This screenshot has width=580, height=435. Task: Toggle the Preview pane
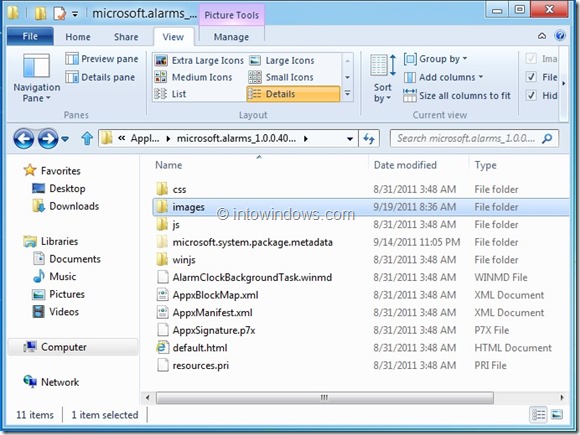coord(102,59)
